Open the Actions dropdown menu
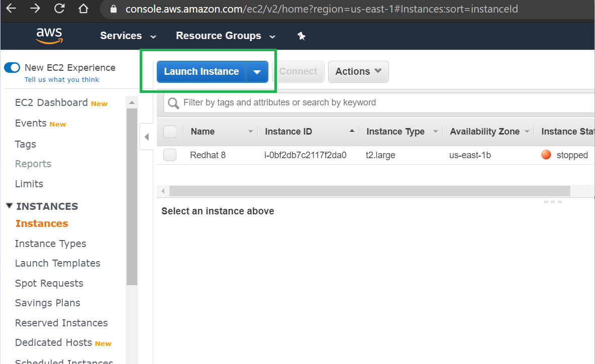This screenshot has height=364, width=595. (x=358, y=72)
